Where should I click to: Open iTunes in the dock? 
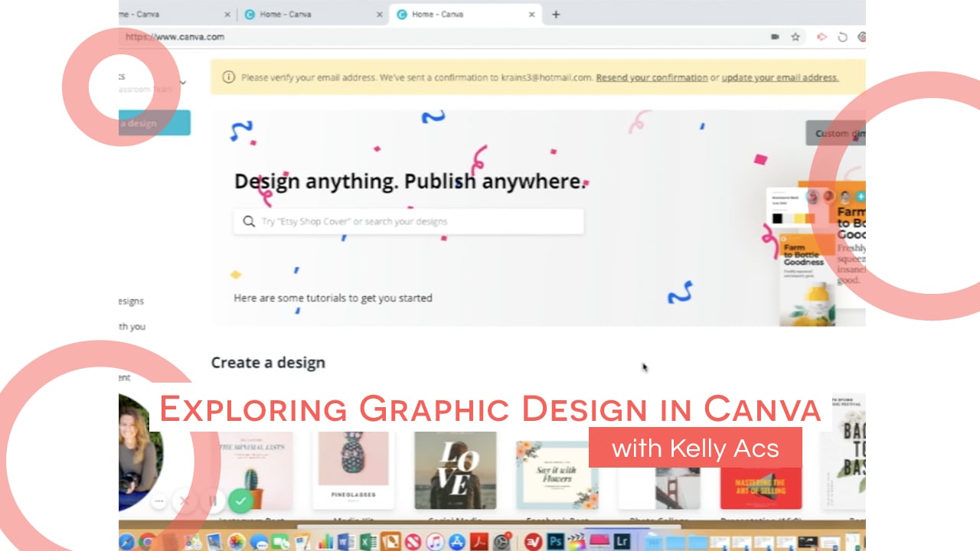coord(435,542)
